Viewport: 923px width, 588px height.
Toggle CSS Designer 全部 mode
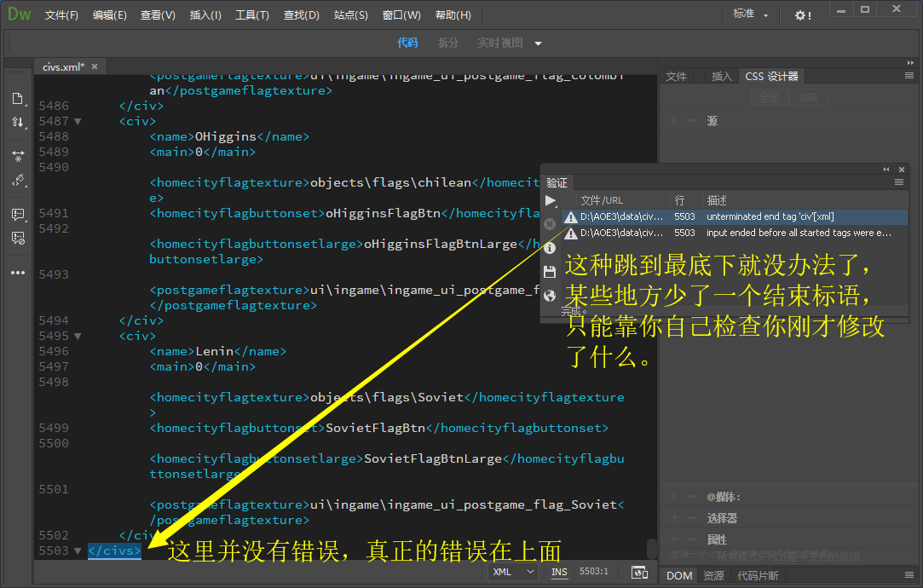pos(769,97)
